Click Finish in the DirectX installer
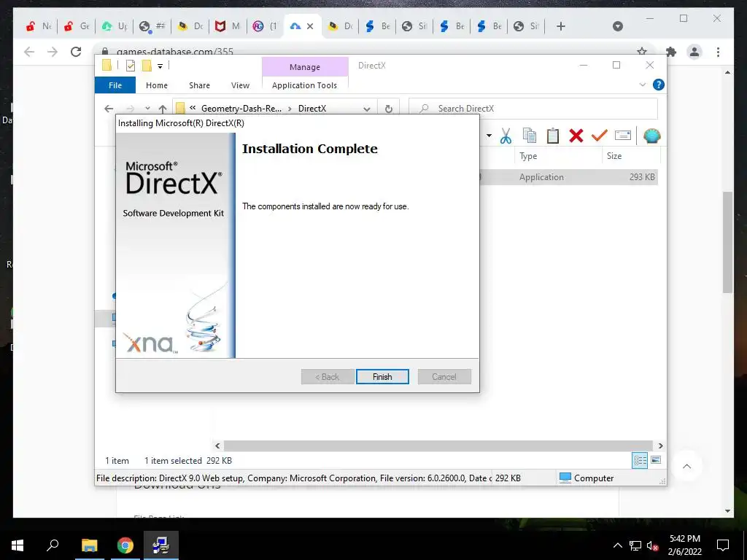747x560 pixels. coord(382,377)
